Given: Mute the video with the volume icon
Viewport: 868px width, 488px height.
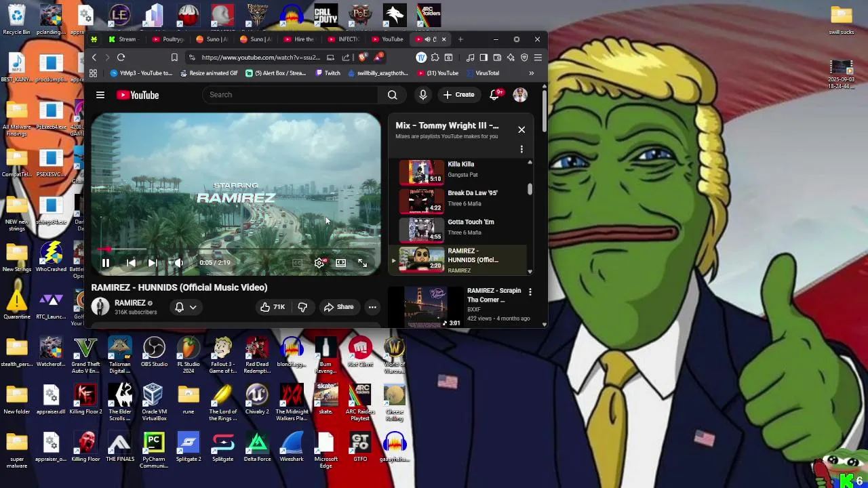Looking at the screenshot, I should [x=178, y=263].
